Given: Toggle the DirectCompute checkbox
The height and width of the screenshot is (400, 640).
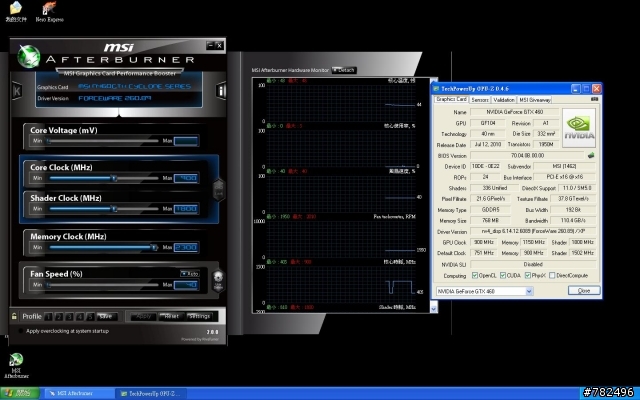Looking at the screenshot, I should [552, 276].
